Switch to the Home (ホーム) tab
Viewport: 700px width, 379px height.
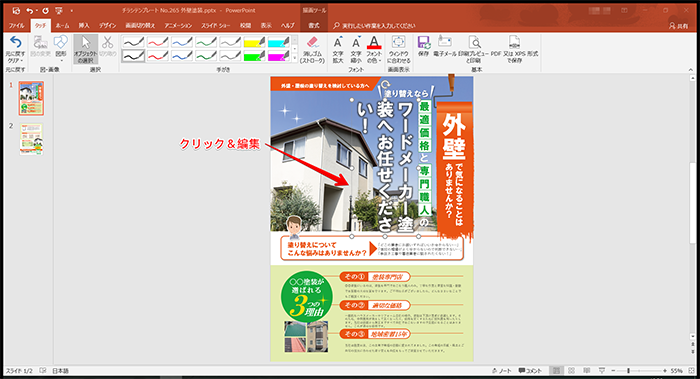pos(62,25)
